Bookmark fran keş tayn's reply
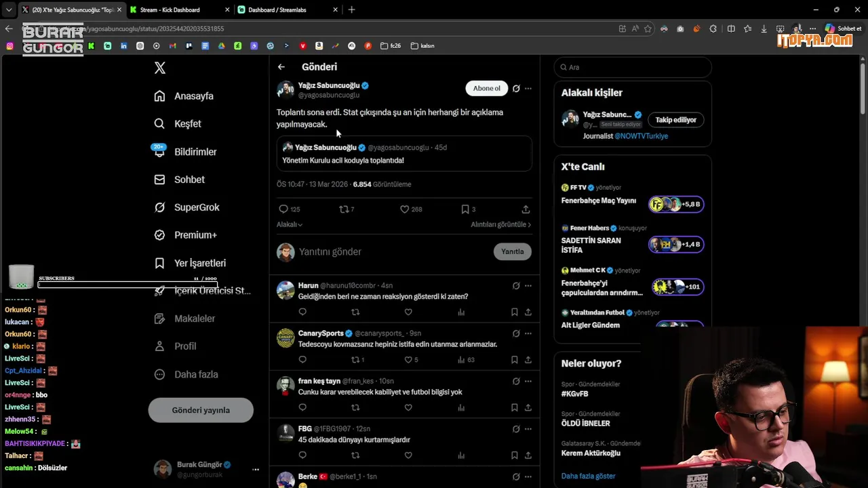This screenshot has height=488, width=868. coord(515,408)
